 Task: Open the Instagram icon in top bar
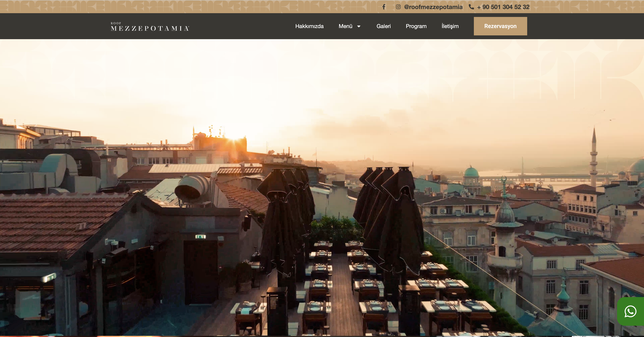[x=398, y=7]
